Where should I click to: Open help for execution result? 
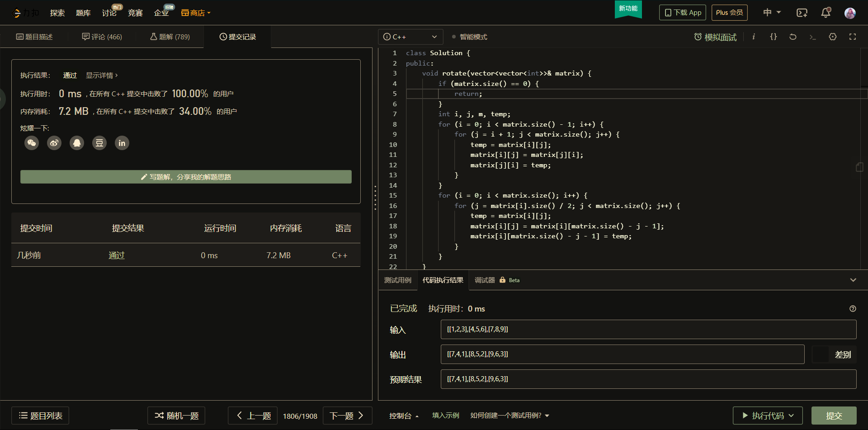(x=853, y=309)
